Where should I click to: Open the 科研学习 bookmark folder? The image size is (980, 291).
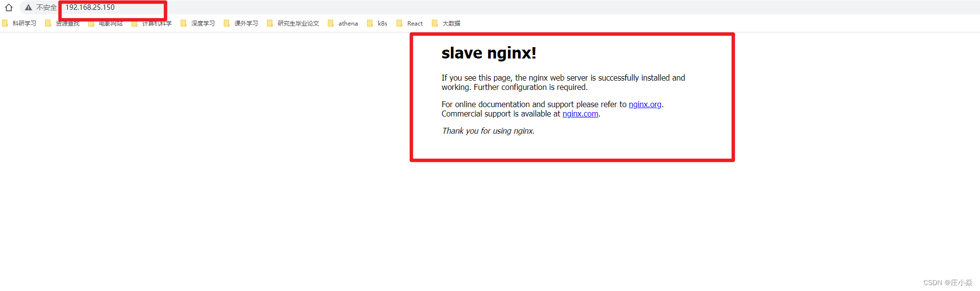coord(20,23)
